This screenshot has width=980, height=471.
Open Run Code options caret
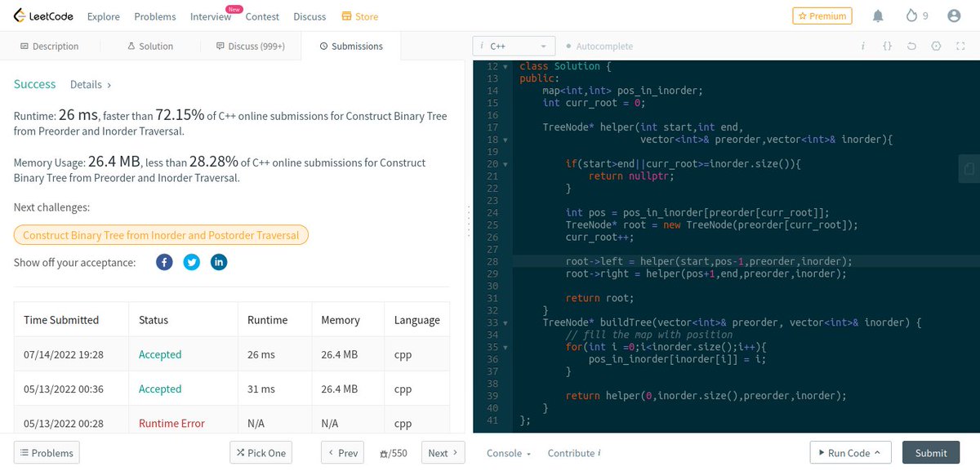tap(877, 453)
